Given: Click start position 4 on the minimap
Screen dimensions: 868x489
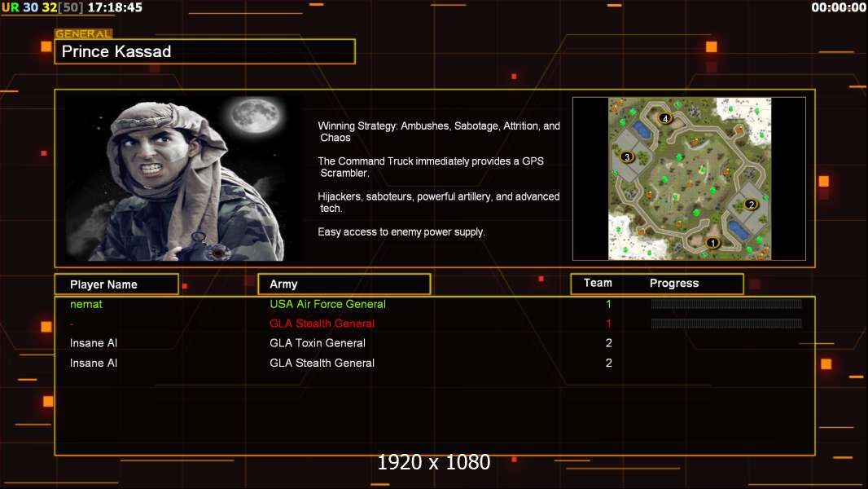Looking at the screenshot, I should pos(665,118).
